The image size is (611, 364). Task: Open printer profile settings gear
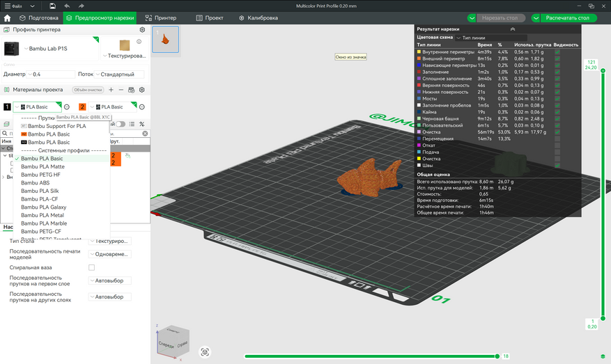click(142, 30)
